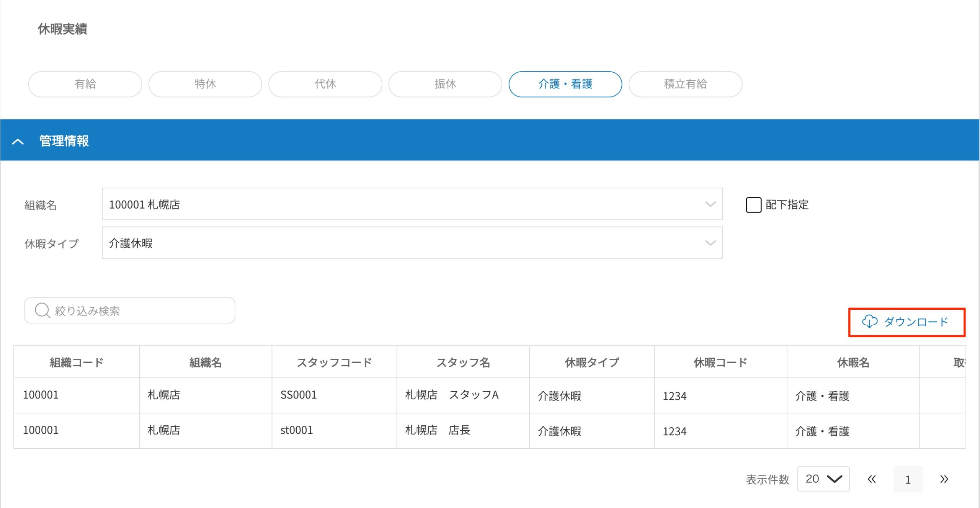Toggle the 介護・看護 filter pill off
The width and height of the screenshot is (980, 508).
(x=565, y=84)
